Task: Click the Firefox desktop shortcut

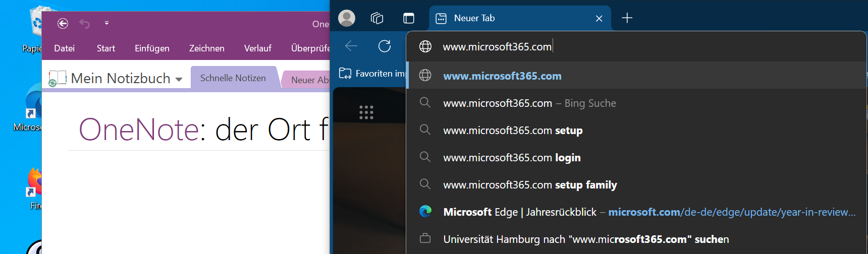Action: (x=34, y=188)
